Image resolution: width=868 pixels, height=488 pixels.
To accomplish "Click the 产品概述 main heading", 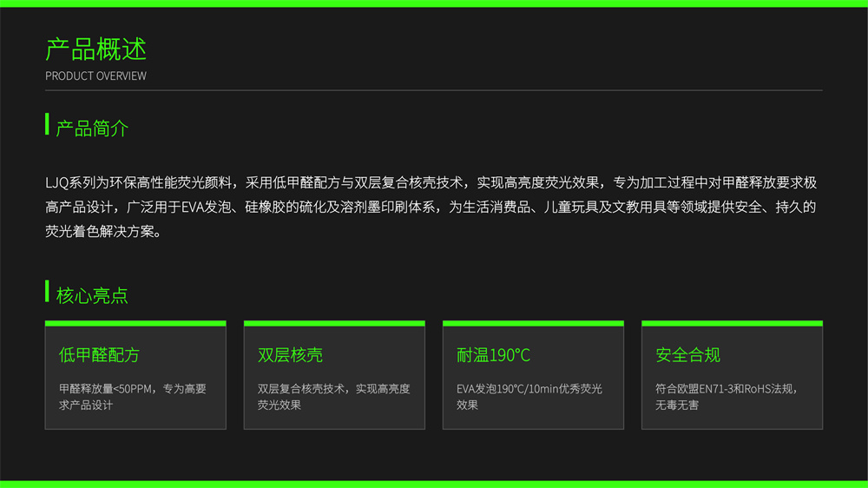I will tap(95, 49).
